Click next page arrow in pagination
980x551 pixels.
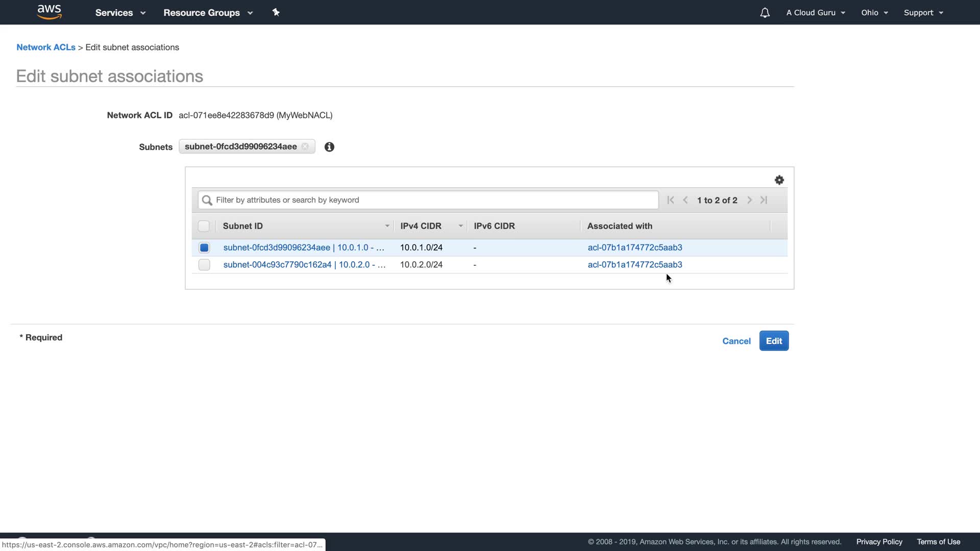point(749,200)
